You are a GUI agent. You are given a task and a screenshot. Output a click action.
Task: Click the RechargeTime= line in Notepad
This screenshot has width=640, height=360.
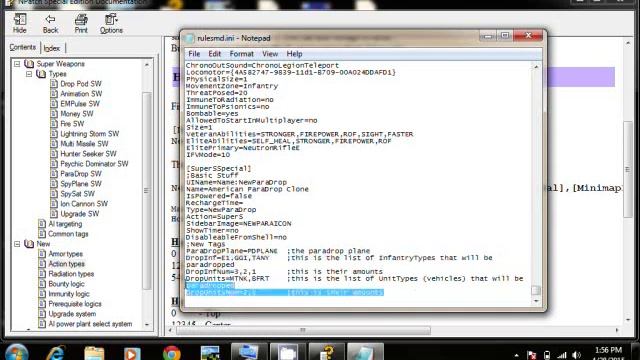pos(214,203)
